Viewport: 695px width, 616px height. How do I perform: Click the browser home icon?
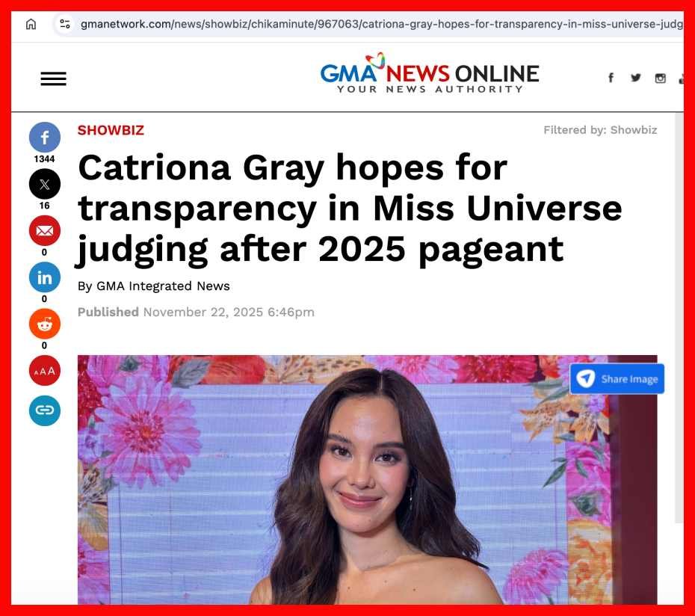tap(31, 24)
